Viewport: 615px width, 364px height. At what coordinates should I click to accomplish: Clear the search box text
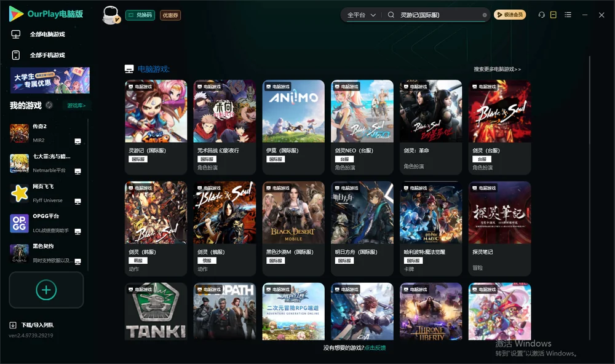coord(485,15)
